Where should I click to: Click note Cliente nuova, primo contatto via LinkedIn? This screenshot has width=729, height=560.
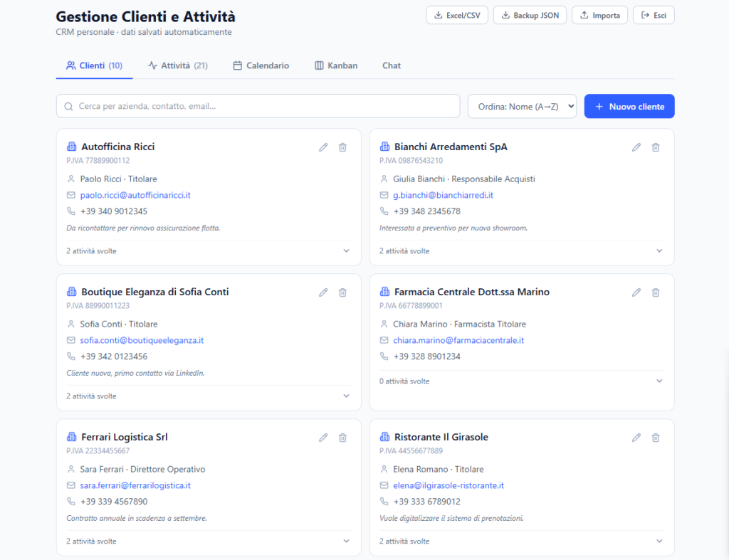(x=135, y=373)
